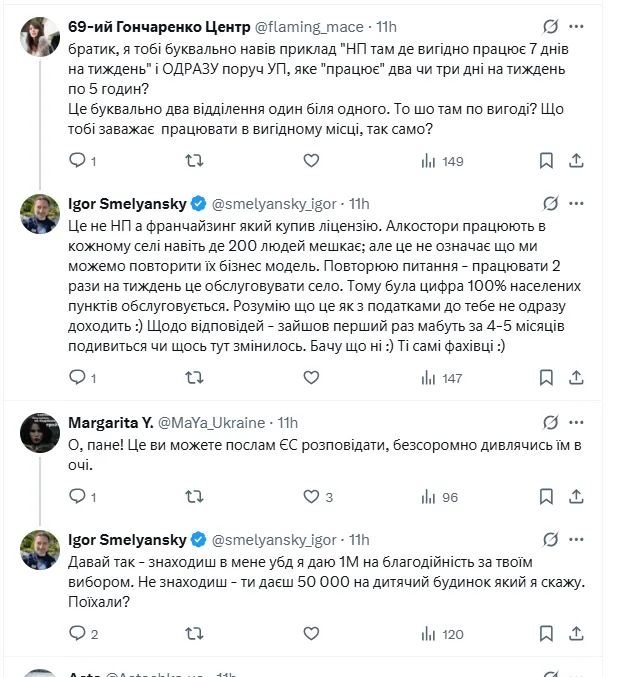Like Margarita Y.'s tweet
Screen dimensions: 619x677
click(311, 497)
